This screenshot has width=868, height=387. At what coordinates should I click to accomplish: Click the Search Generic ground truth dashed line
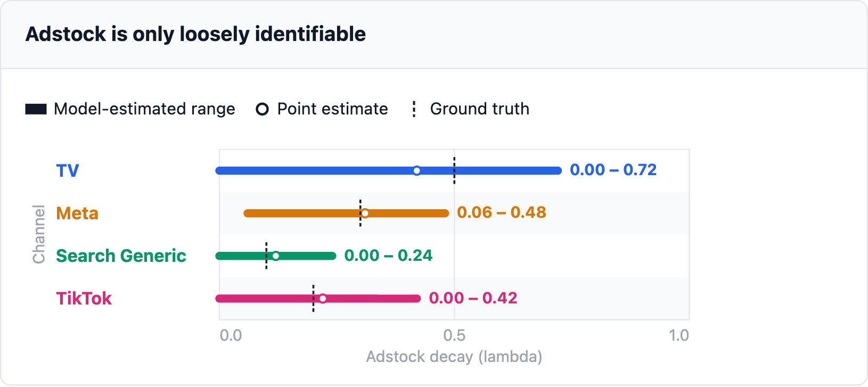[x=266, y=256]
